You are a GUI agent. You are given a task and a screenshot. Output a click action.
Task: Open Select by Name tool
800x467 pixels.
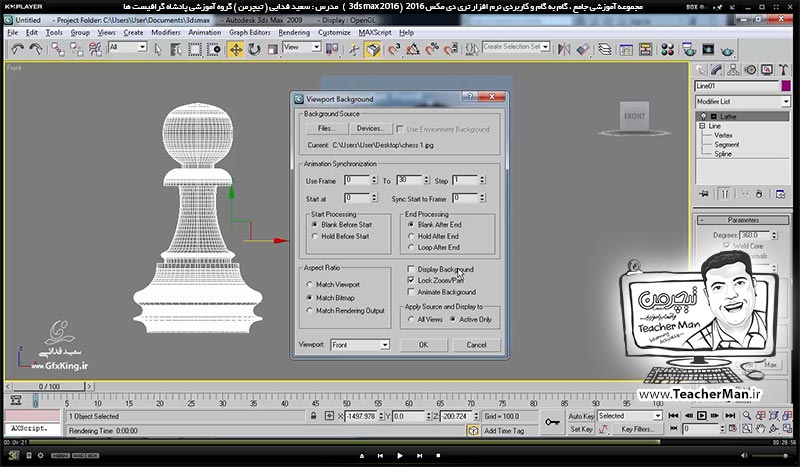[x=176, y=49]
